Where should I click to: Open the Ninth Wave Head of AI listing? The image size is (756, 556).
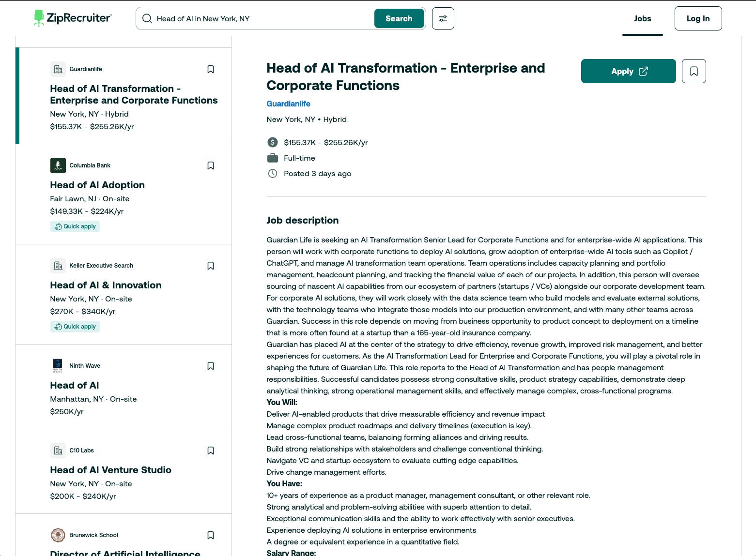click(75, 385)
